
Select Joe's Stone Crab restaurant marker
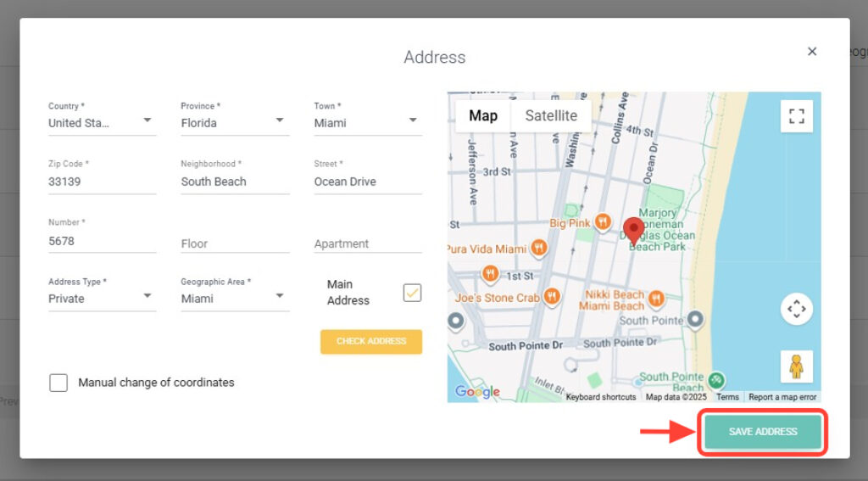(552, 296)
